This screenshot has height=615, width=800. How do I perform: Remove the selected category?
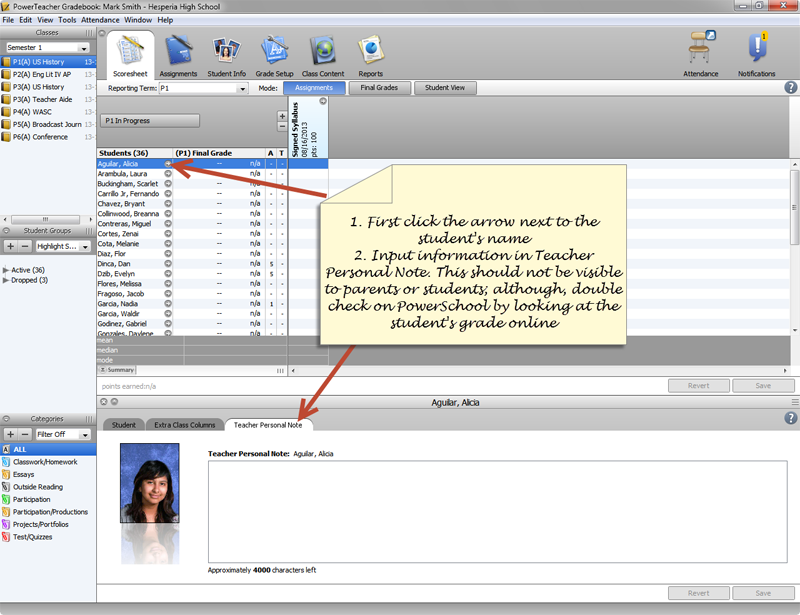pos(24,434)
